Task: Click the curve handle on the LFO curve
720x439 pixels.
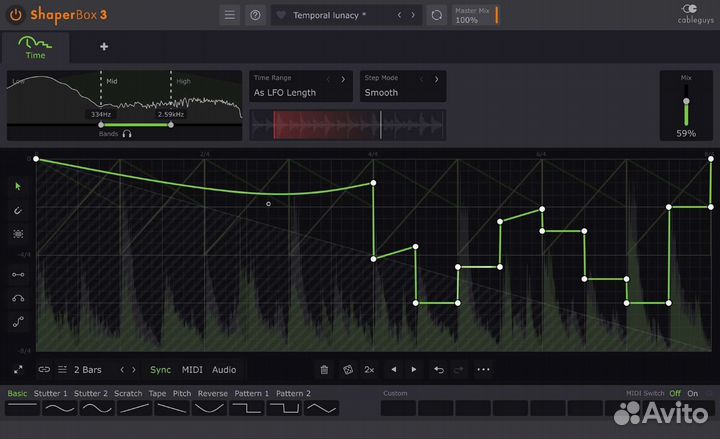Action: tap(268, 204)
